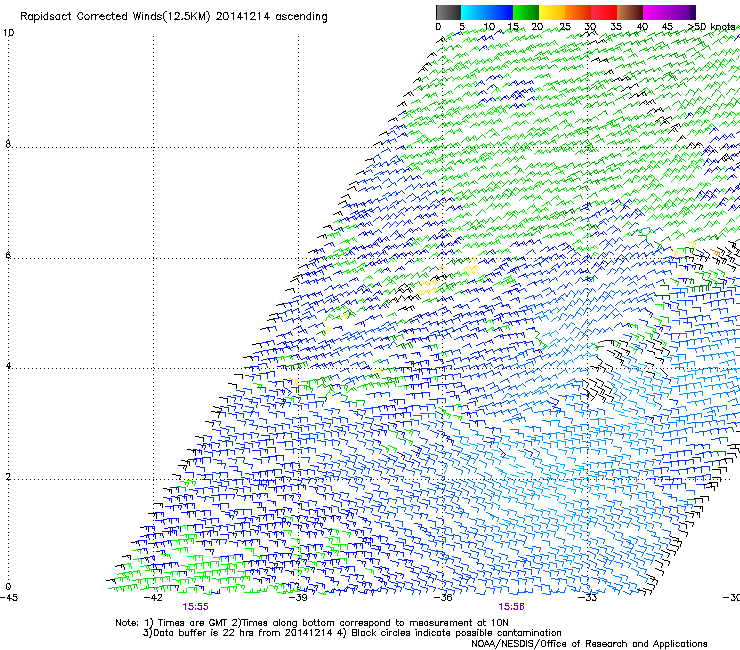
Task: Click the '10' latitude axis label
Action: coord(9,33)
